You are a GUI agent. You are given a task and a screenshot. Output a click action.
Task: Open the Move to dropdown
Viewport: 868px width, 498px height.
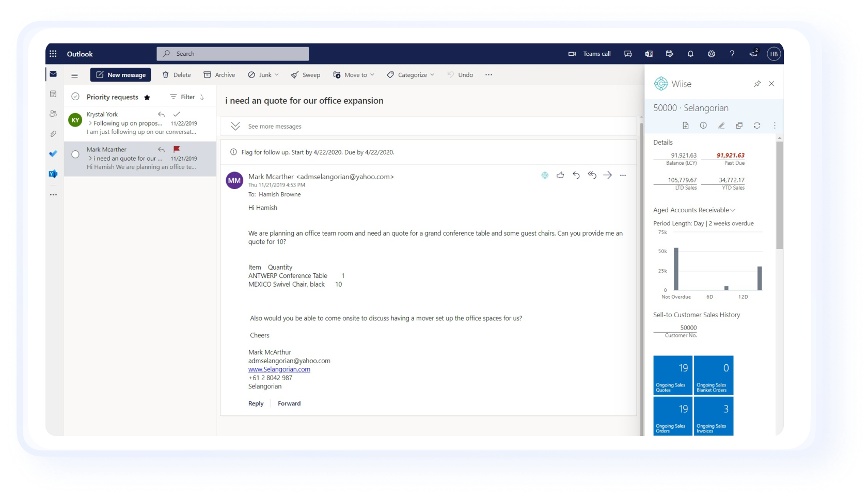pos(354,75)
